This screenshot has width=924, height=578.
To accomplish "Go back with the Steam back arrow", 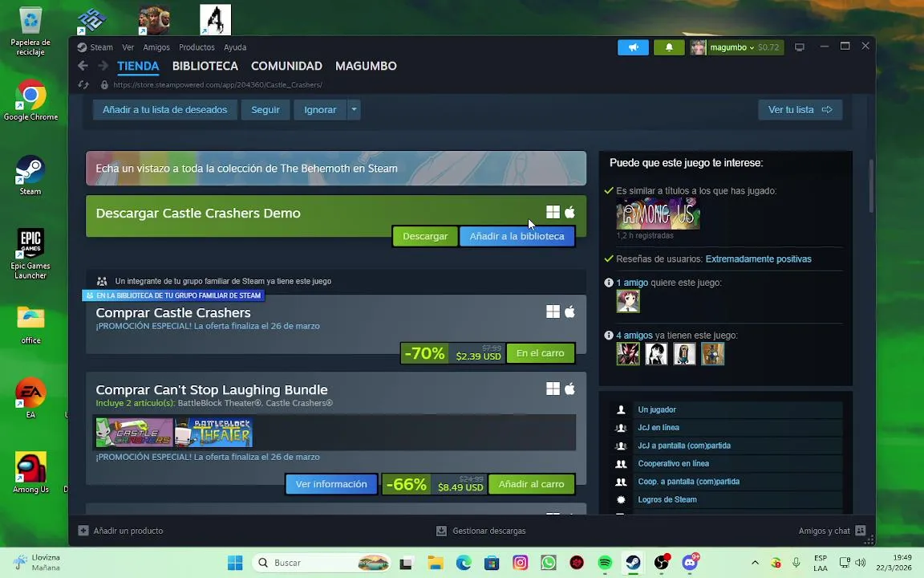I will (x=83, y=66).
